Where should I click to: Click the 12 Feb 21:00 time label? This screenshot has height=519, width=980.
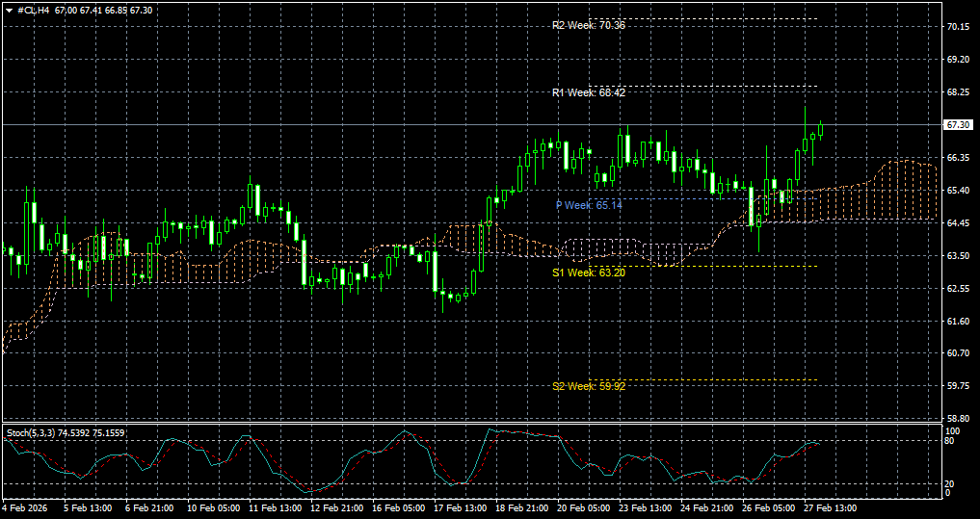pyautogui.click(x=337, y=508)
